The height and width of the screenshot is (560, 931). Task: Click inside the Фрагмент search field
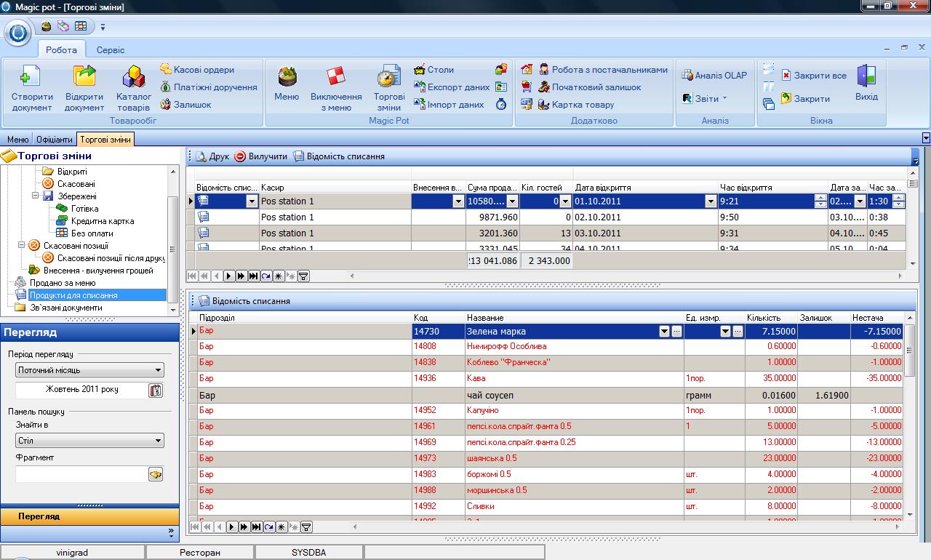click(x=81, y=474)
